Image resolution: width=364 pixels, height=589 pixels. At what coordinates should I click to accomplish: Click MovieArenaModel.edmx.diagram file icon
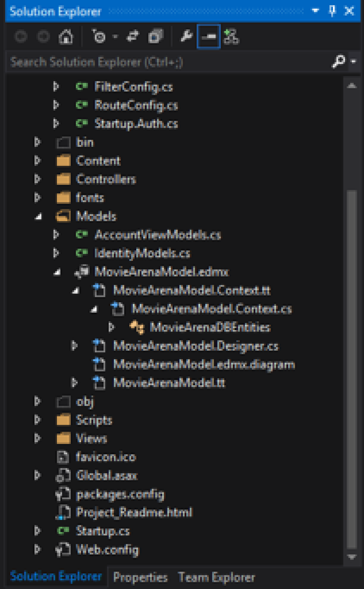[x=99, y=364]
